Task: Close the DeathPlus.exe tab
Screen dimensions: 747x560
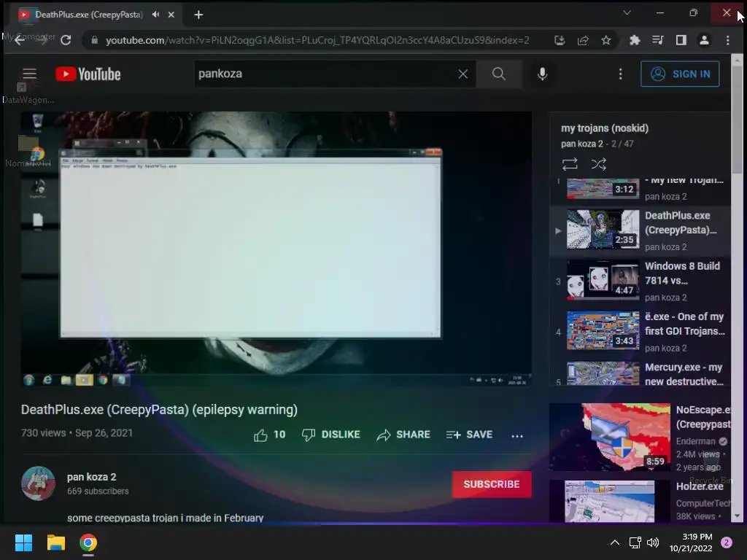Action: click(x=171, y=15)
